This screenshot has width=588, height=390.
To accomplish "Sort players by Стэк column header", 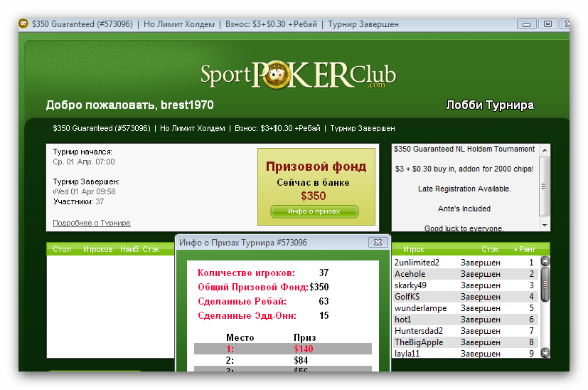I will point(490,249).
